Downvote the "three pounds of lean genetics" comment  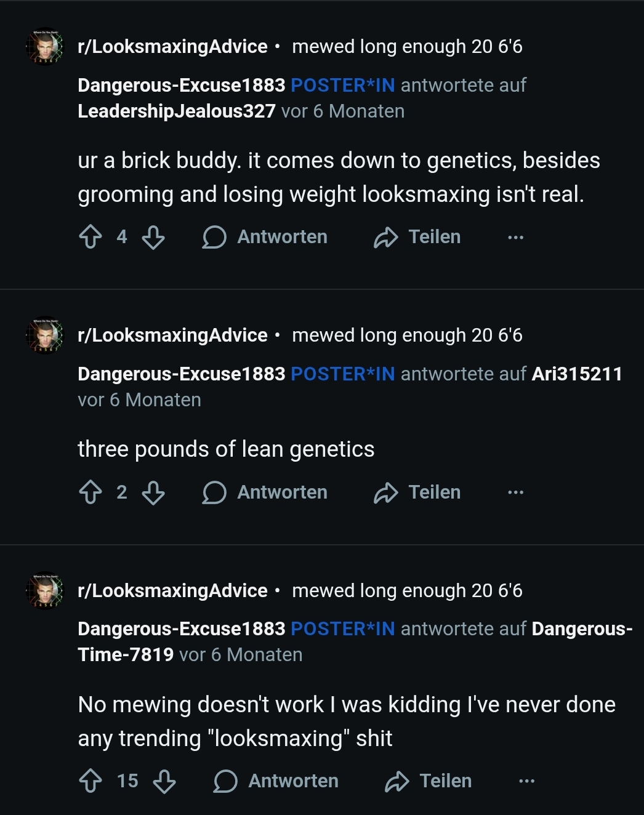(153, 492)
